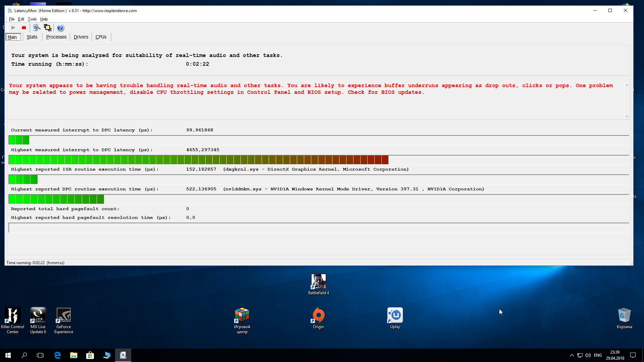Expand the system tray hidden icons chevron

pos(572,355)
